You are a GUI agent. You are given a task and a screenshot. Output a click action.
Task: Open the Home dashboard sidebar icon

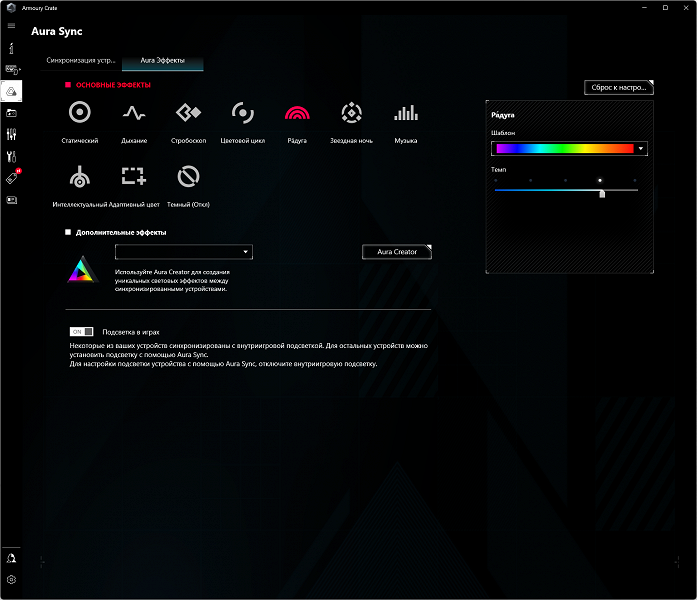12,48
